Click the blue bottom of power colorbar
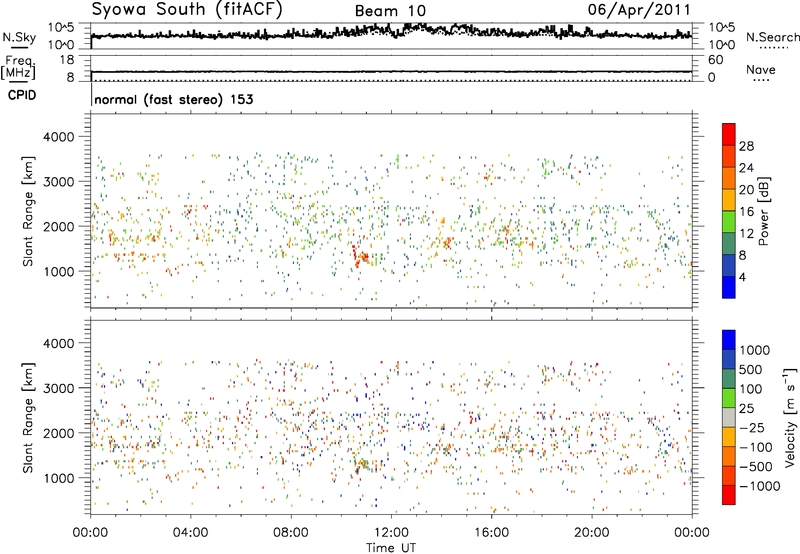Screen dimensions: 800x554 point(729,288)
